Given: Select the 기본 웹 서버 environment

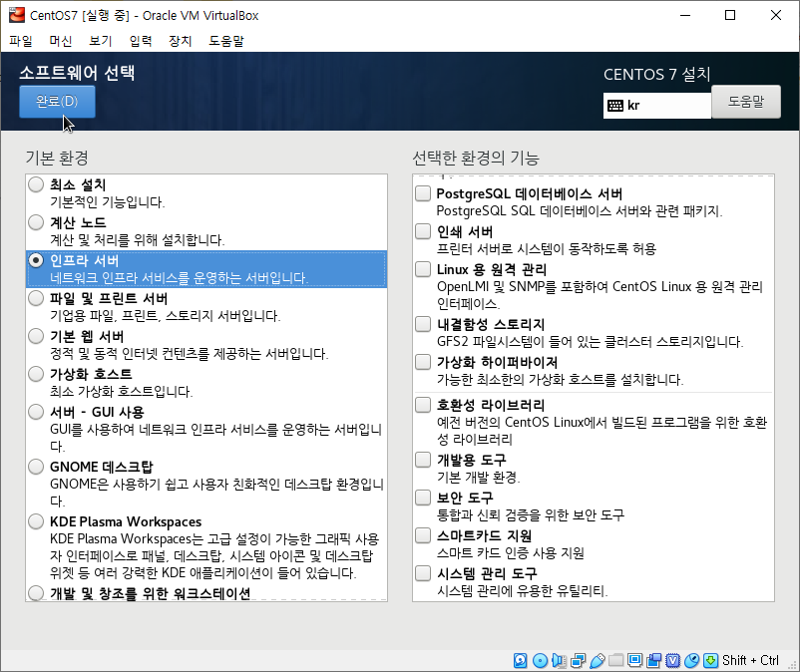Looking at the screenshot, I should click(36, 336).
